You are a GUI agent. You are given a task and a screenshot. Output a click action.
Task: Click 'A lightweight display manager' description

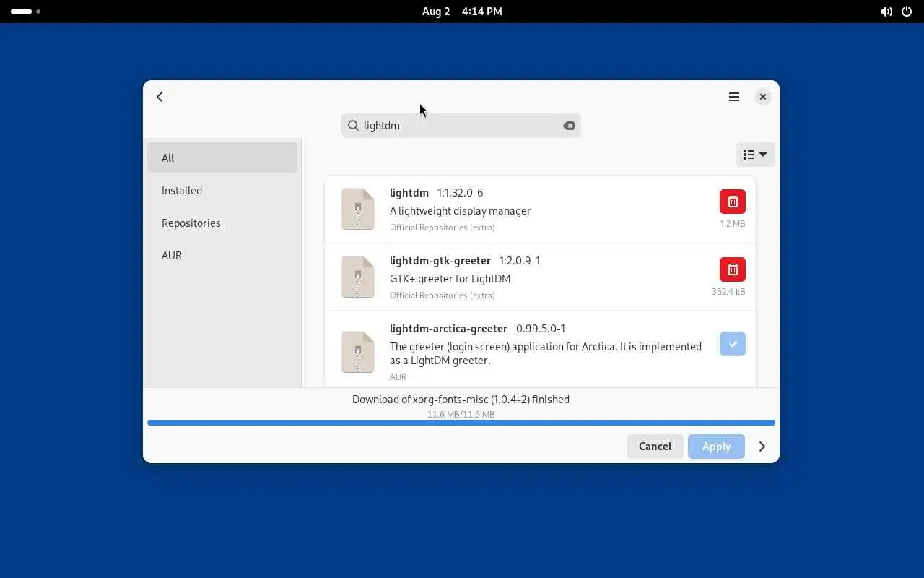(x=461, y=211)
